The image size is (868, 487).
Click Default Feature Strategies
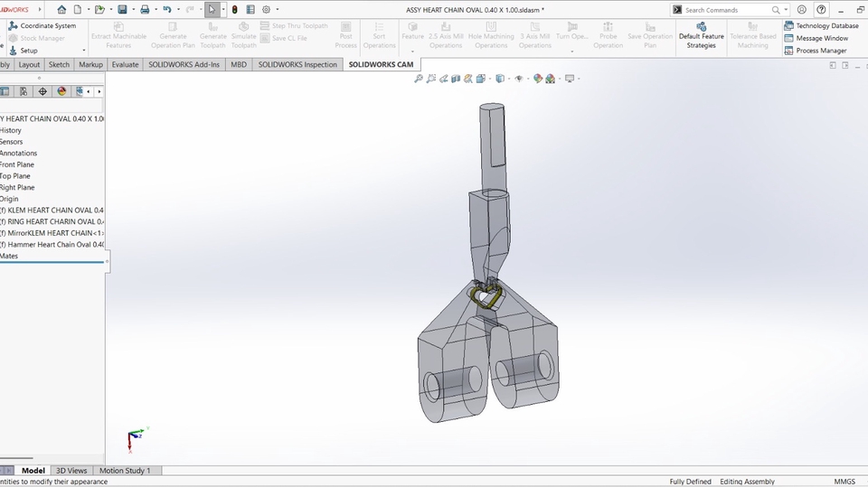(702, 35)
